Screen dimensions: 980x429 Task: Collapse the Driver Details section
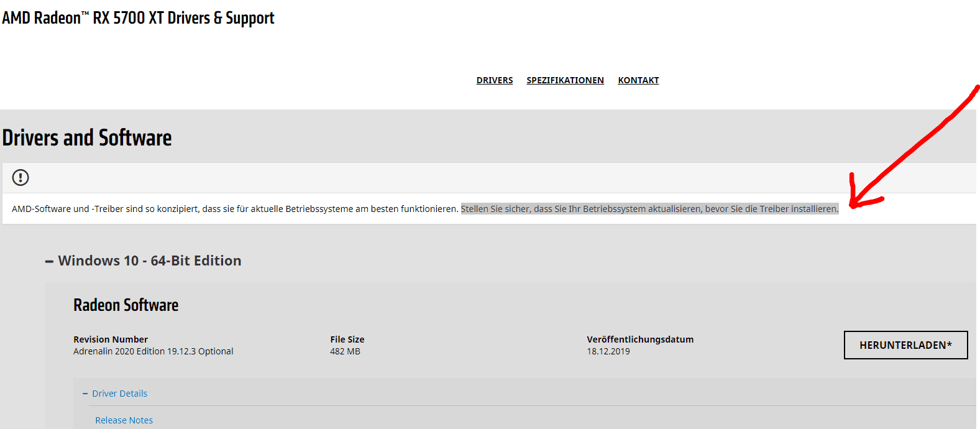tap(115, 394)
